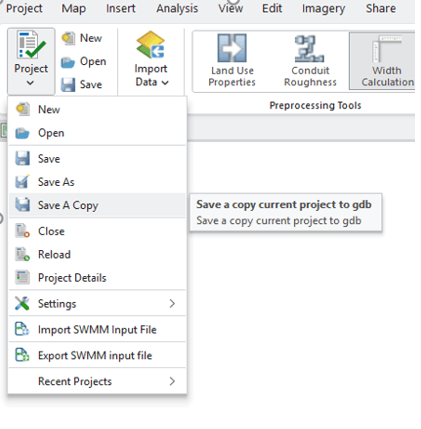Image resolution: width=421 pixels, height=429 pixels.
Task: Click the Settings tools icon
Action: tap(22, 303)
